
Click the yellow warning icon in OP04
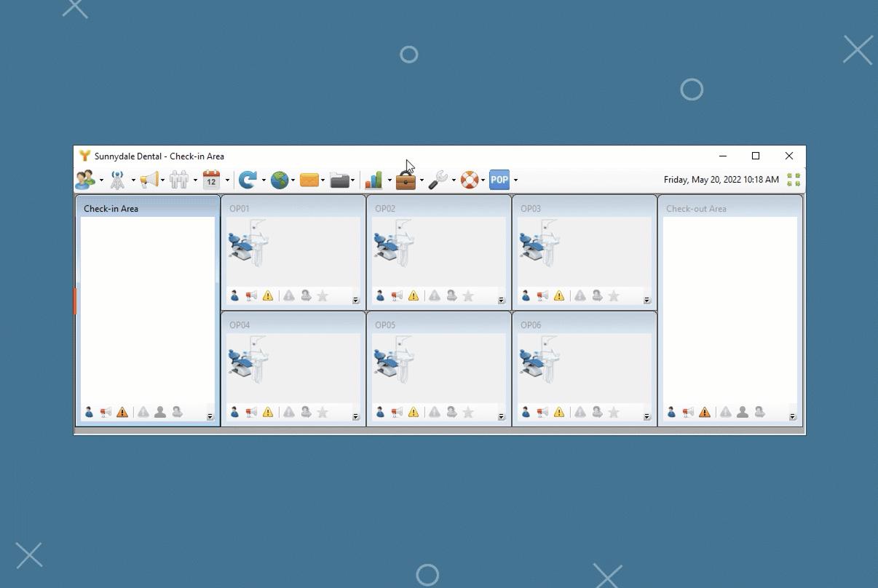[268, 412]
